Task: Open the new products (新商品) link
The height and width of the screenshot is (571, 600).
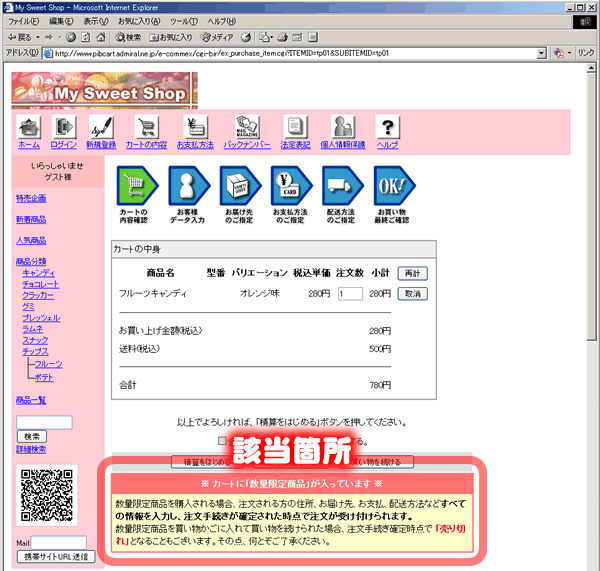Action: pos(31,219)
